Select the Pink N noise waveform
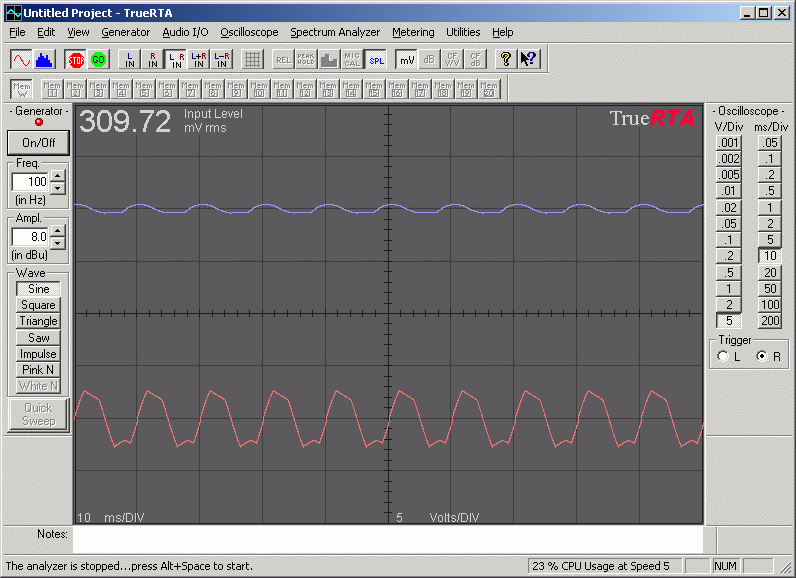Image resolution: width=796 pixels, height=578 pixels. (39, 370)
